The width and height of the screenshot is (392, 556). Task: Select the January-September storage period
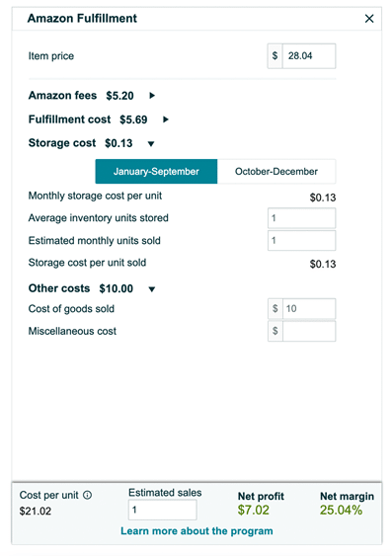click(156, 171)
